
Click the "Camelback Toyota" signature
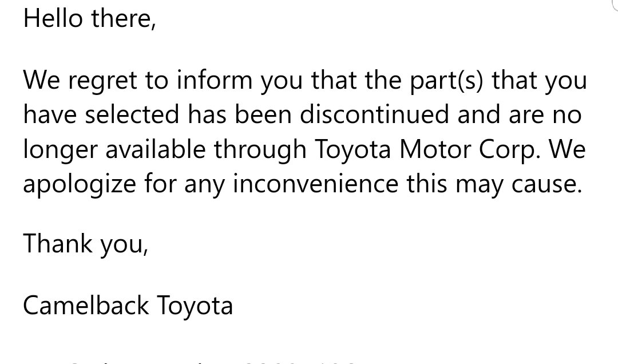coord(128,305)
